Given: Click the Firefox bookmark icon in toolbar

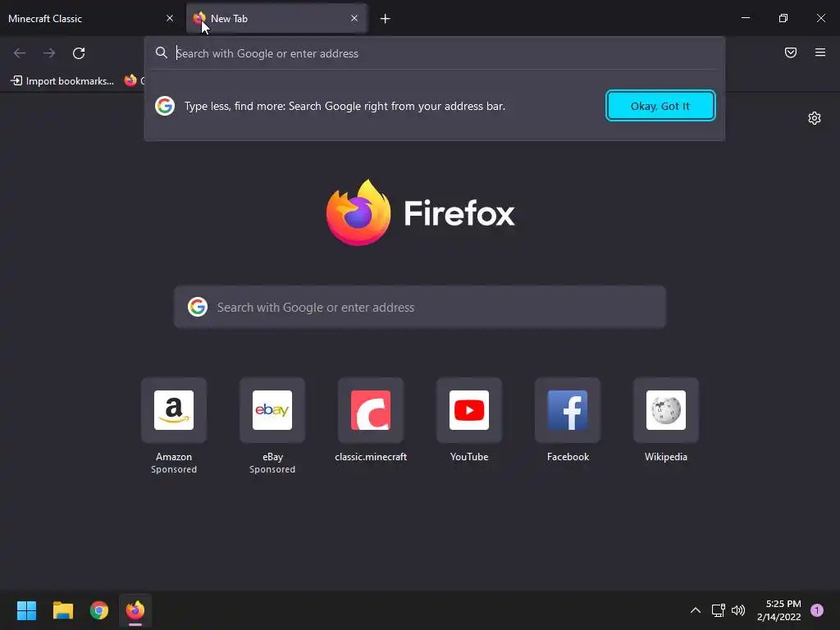Looking at the screenshot, I should pos(130,80).
